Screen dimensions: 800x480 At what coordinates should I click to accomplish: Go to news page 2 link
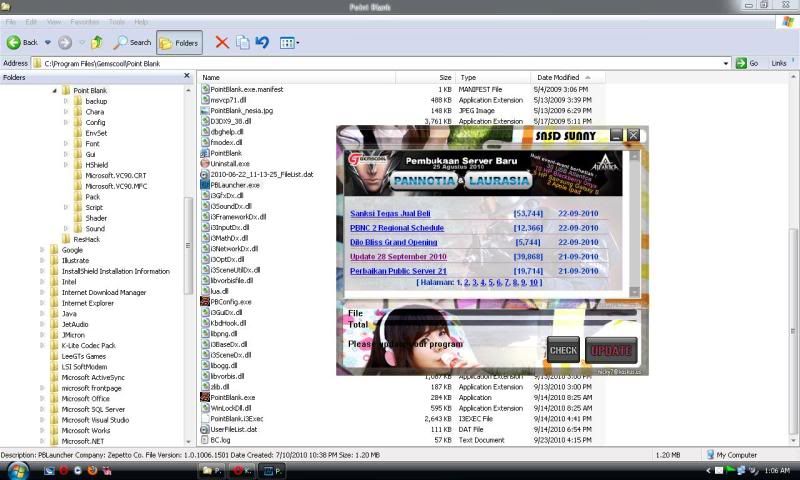[x=466, y=282]
